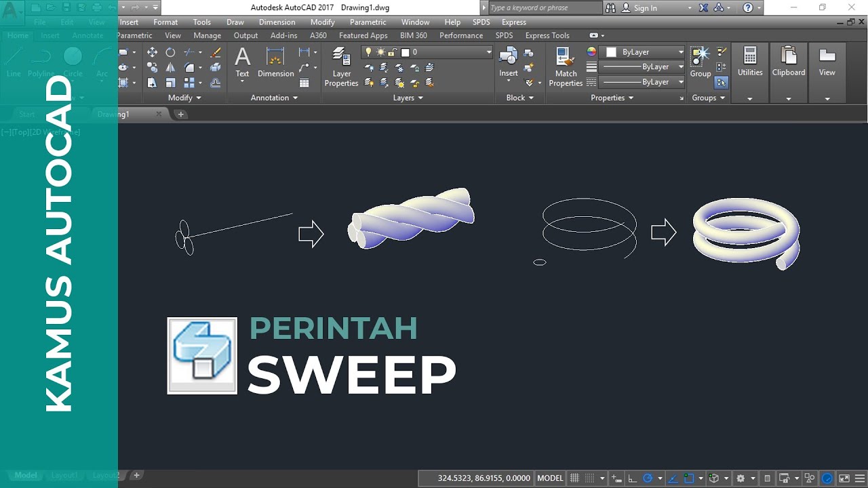Screen dimensions: 868x488
Task: Toggle Group Selection on/off button
Action: coord(722,83)
